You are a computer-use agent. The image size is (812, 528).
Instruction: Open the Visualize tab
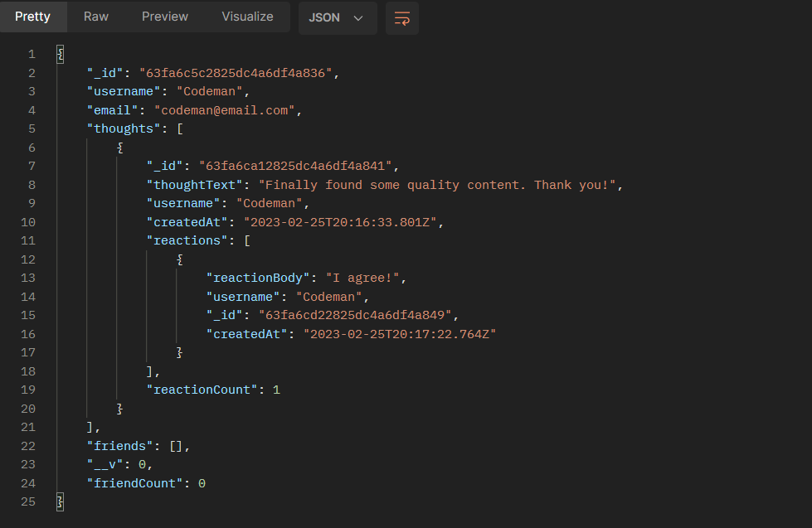click(x=247, y=17)
